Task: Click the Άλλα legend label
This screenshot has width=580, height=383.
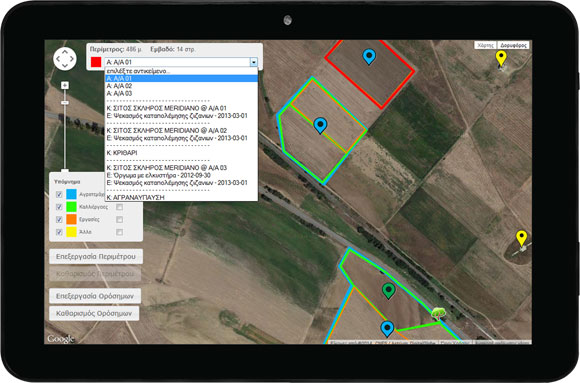Action: point(85,232)
